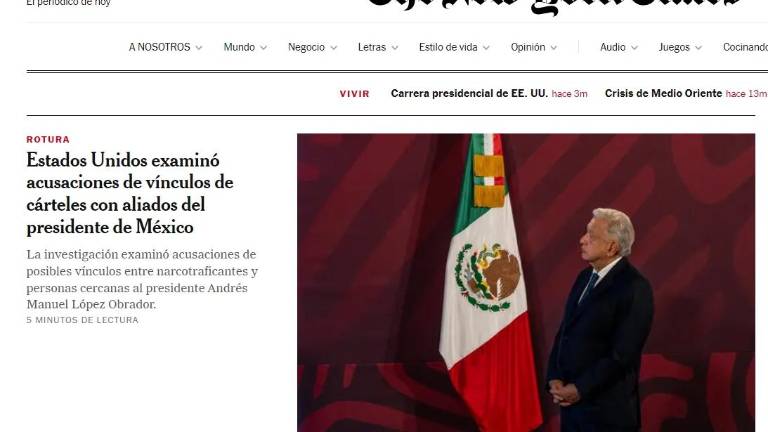Open the Juegos section link
Image resolution: width=768 pixels, height=432 pixels.
point(674,48)
